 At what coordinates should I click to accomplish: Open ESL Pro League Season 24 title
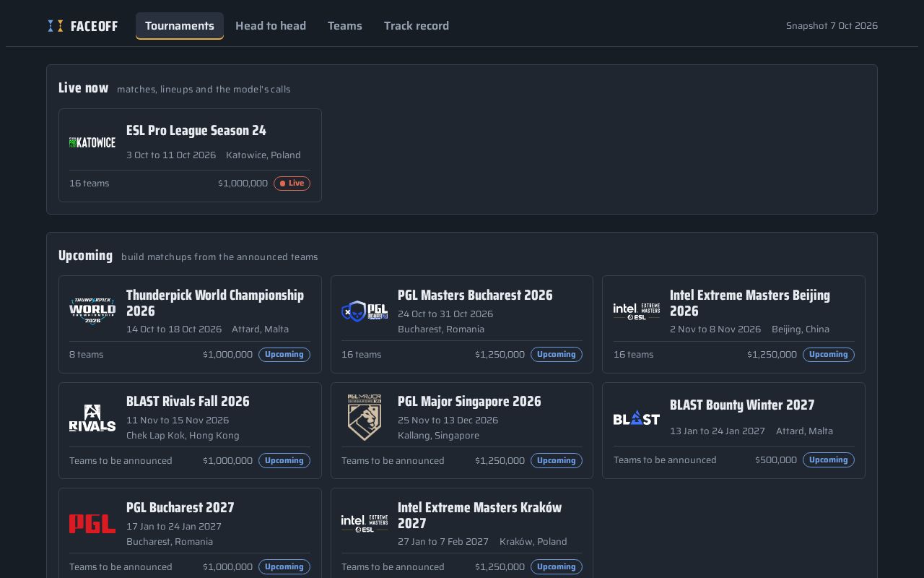point(196,131)
